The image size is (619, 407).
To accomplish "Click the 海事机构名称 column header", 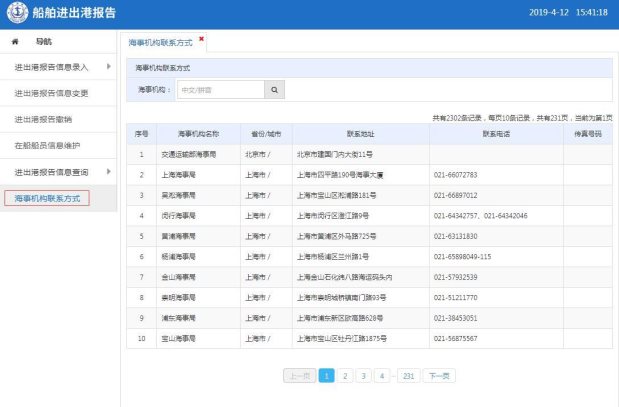I will tap(197, 133).
